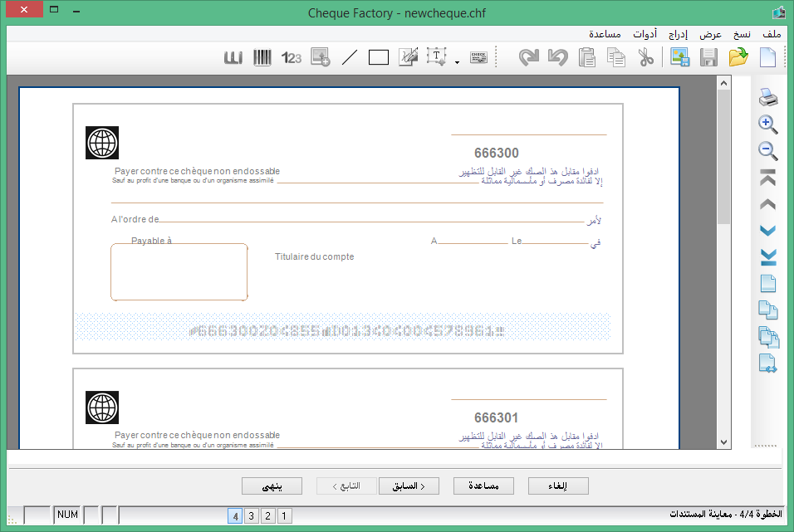Click the page with arrows icon
The image size is (794, 532).
[x=768, y=364]
